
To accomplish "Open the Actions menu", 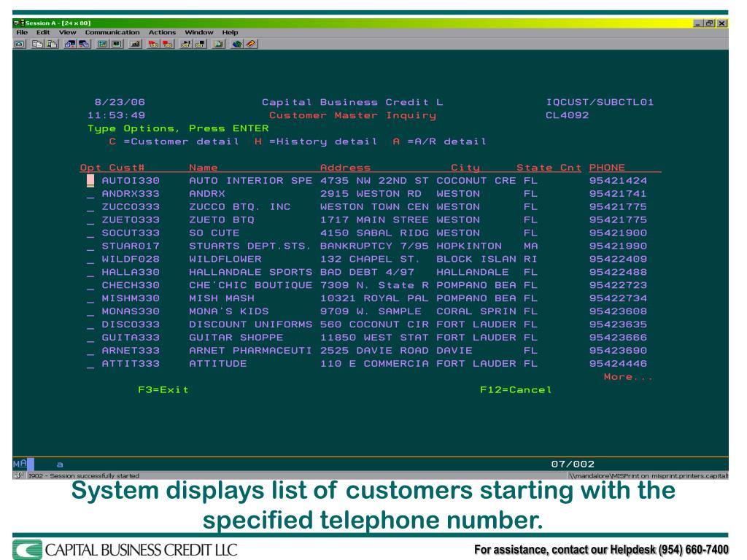I will (x=162, y=32).
